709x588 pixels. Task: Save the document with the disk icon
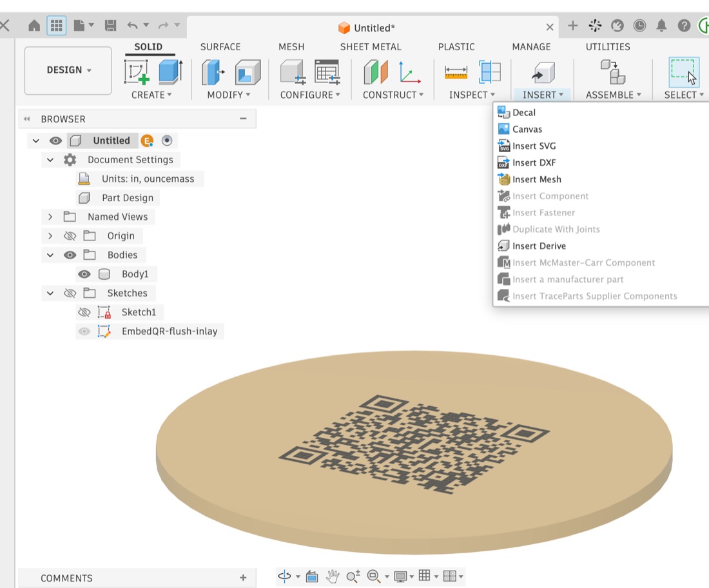[x=110, y=25]
